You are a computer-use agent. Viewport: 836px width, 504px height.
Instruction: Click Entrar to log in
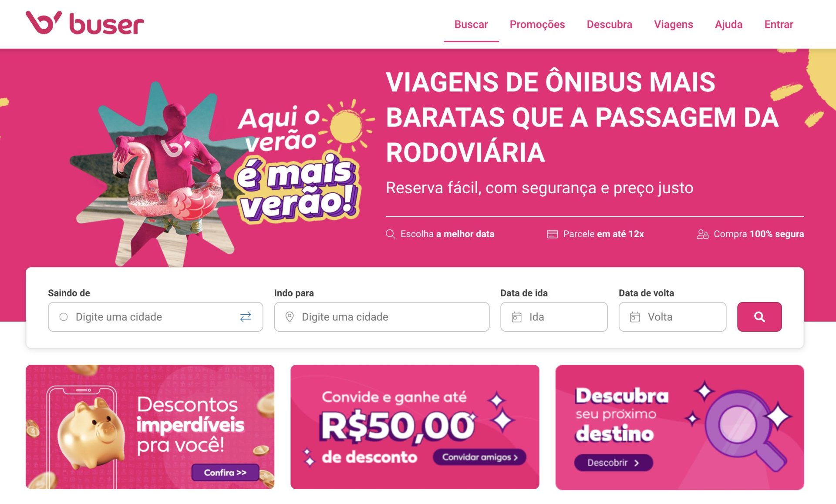779,24
